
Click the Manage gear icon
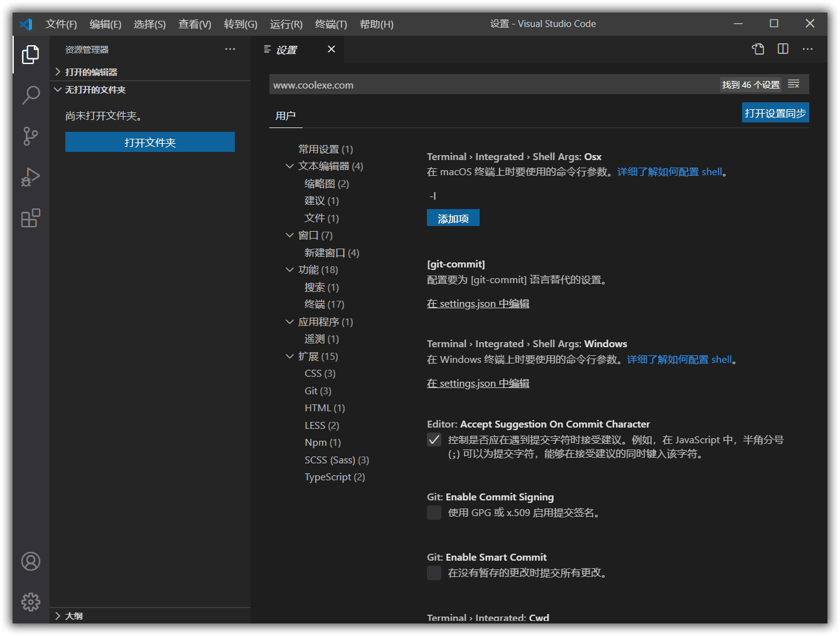[x=30, y=602]
